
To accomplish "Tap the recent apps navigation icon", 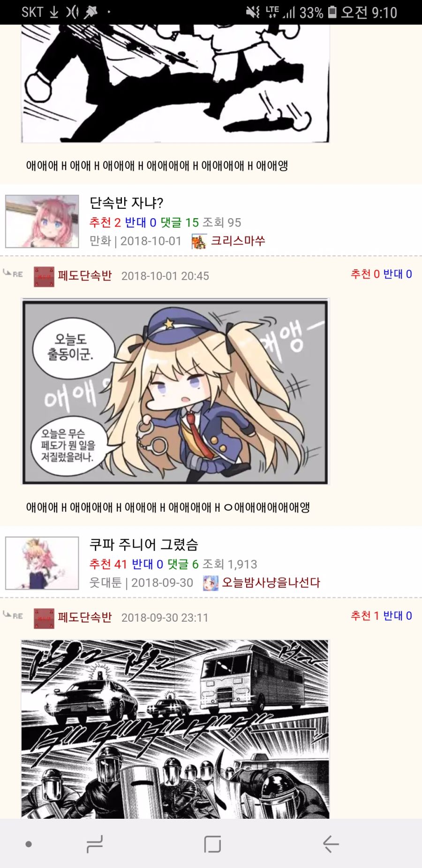I will pyautogui.click(x=95, y=844).
